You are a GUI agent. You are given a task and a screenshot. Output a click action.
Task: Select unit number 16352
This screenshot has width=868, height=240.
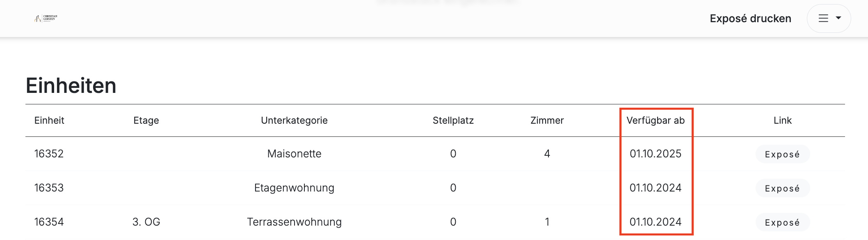point(49,154)
